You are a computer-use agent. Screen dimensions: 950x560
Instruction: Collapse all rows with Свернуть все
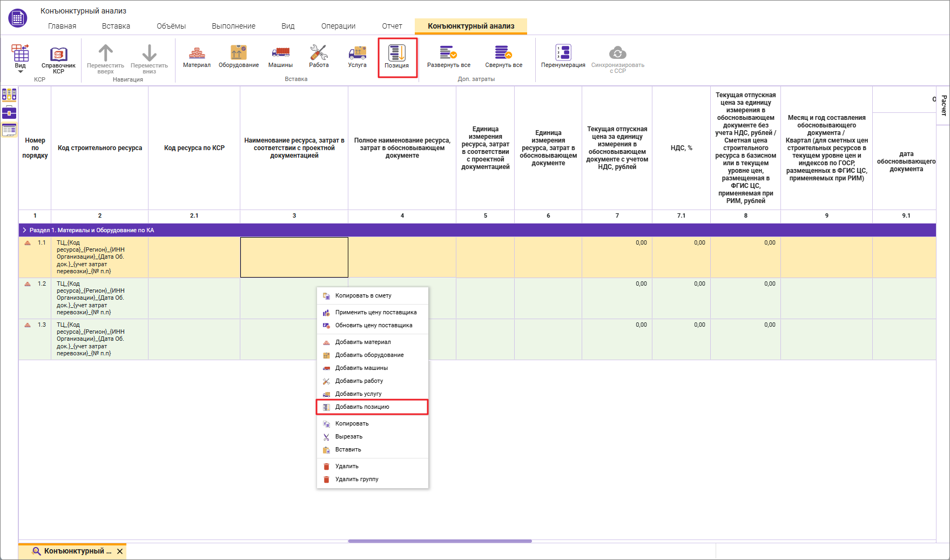coord(503,57)
